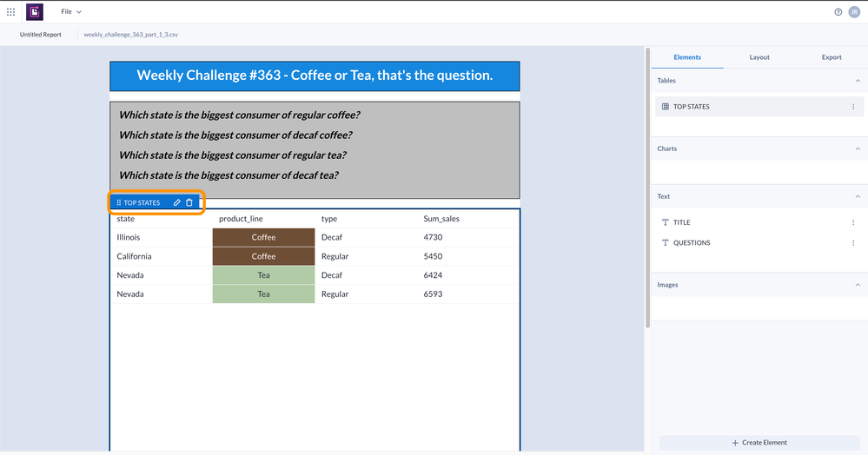Click the green Tea cell in 6593 row
The height and width of the screenshot is (455, 868).
[x=263, y=293]
